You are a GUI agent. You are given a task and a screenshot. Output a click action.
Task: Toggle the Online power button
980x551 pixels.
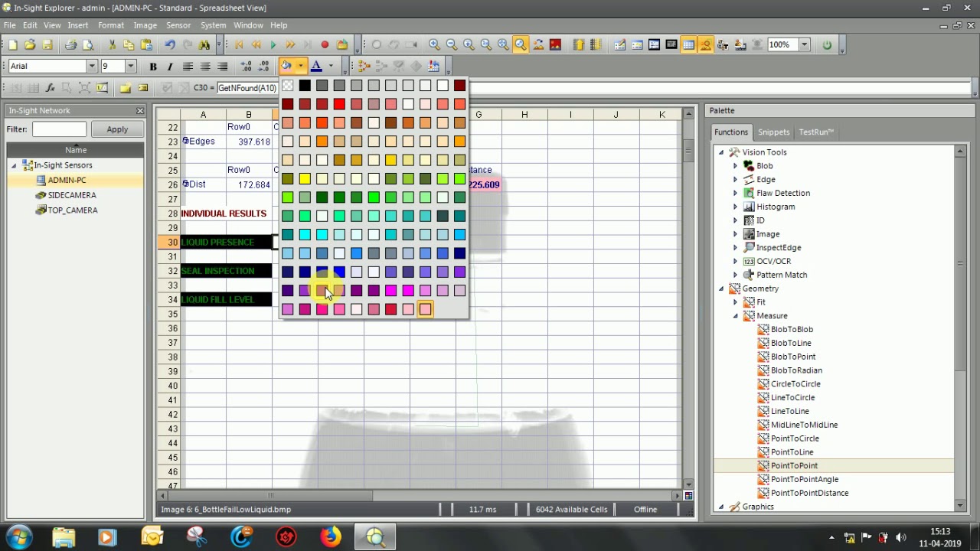827,45
